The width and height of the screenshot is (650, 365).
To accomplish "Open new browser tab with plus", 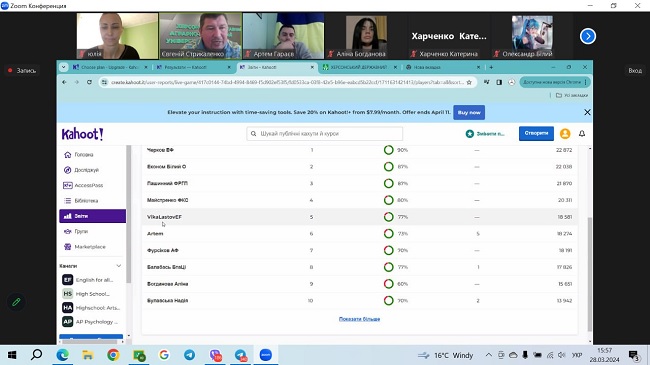I will [x=491, y=67].
